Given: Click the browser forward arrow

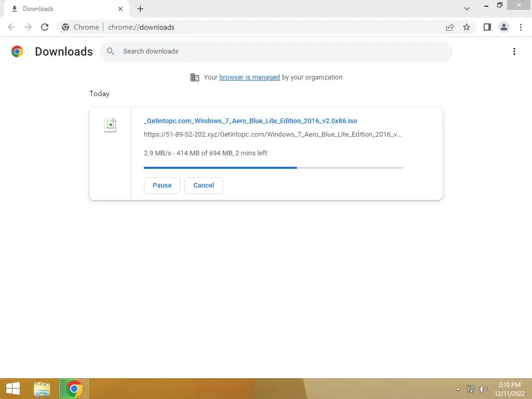Looking at the screenshot, I should 28,27.
